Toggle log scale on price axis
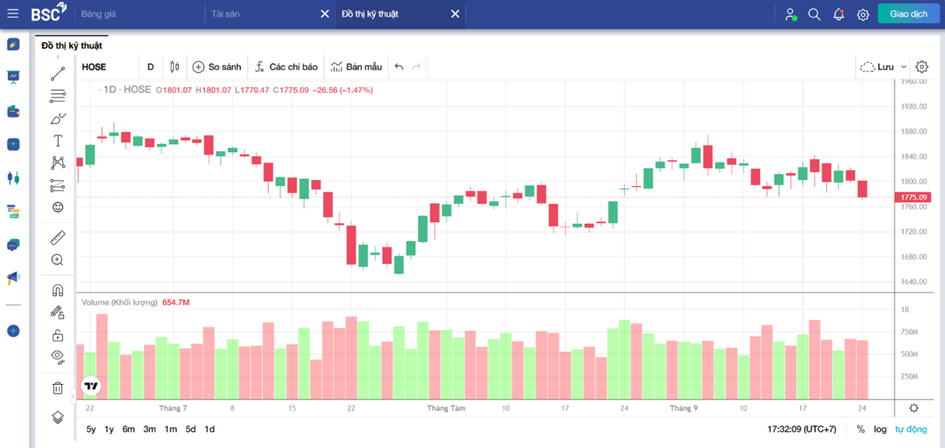 click(x=881, y=429)
